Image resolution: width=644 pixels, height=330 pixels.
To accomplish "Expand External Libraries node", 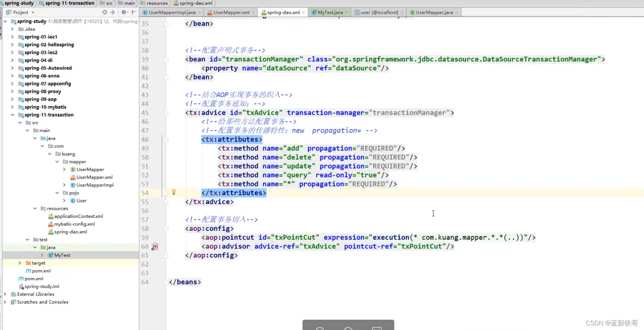I will point(5,294).
